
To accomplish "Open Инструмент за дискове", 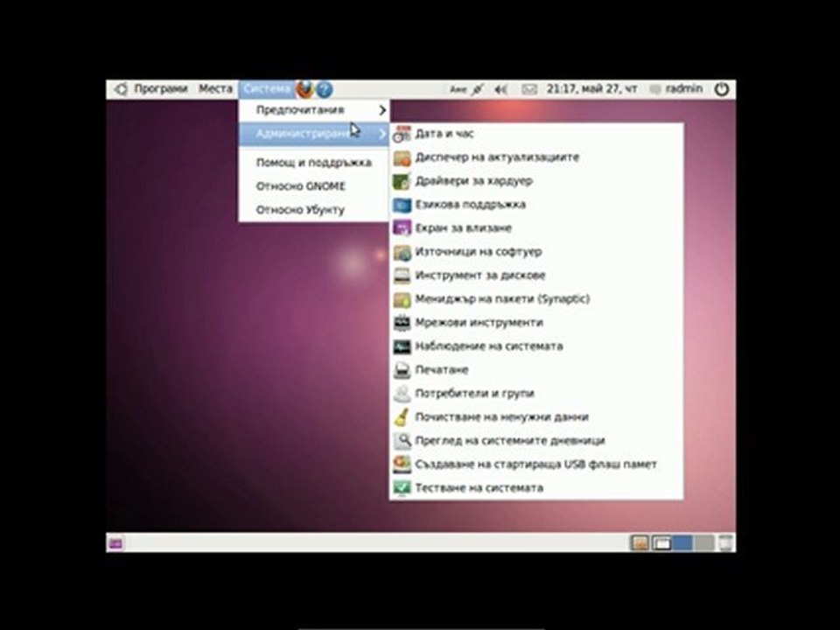I will coord(536,276).
